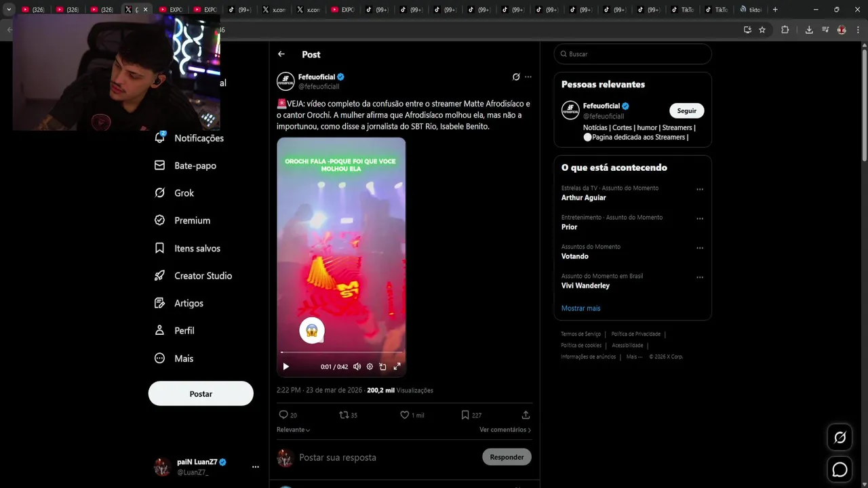The height and width of the screenshot is (488, 868).
Task: Click the screaming emoji sticker on video
Action: (312, 331)
